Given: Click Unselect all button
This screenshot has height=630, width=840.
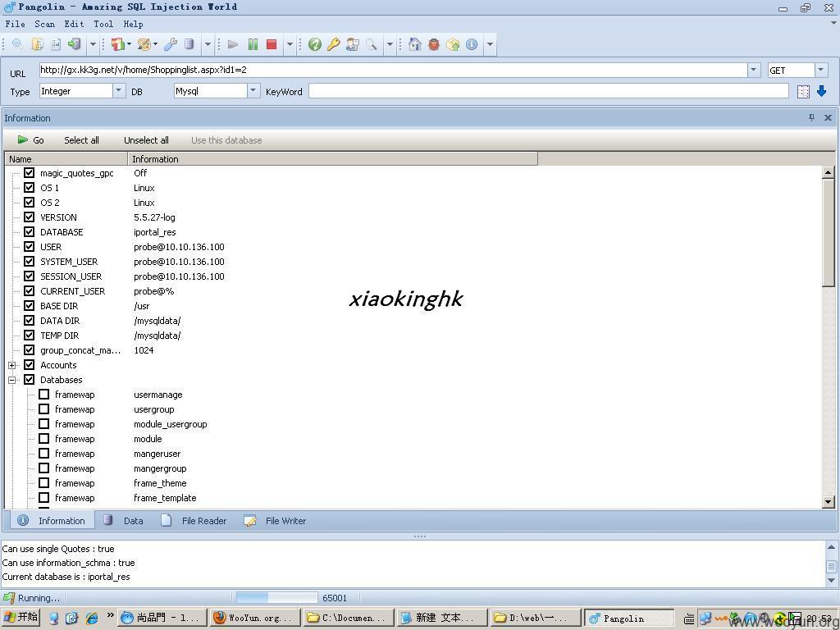Looking at the screenshot, I should [x=146, y=139].
